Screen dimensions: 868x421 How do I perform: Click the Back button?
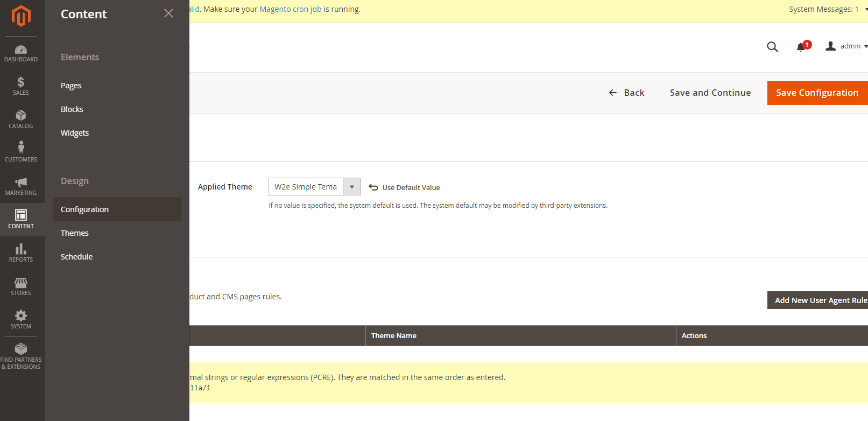[x=626, y=93]
